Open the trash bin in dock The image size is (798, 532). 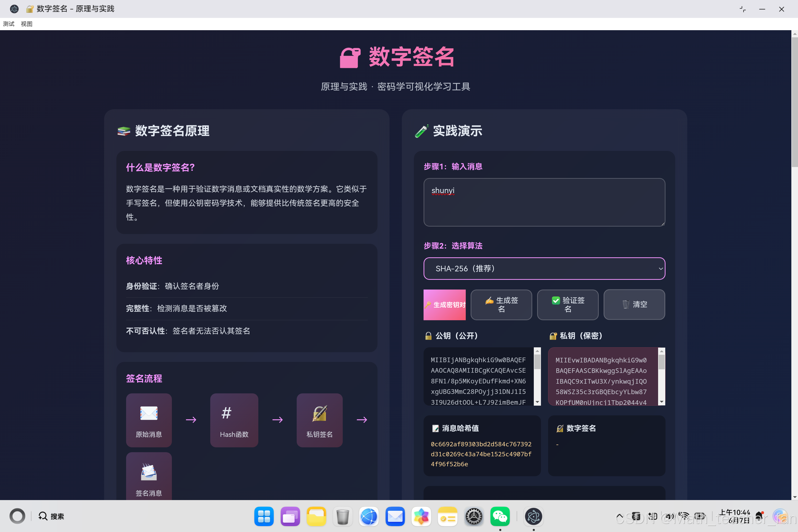(x=343, y=516)
